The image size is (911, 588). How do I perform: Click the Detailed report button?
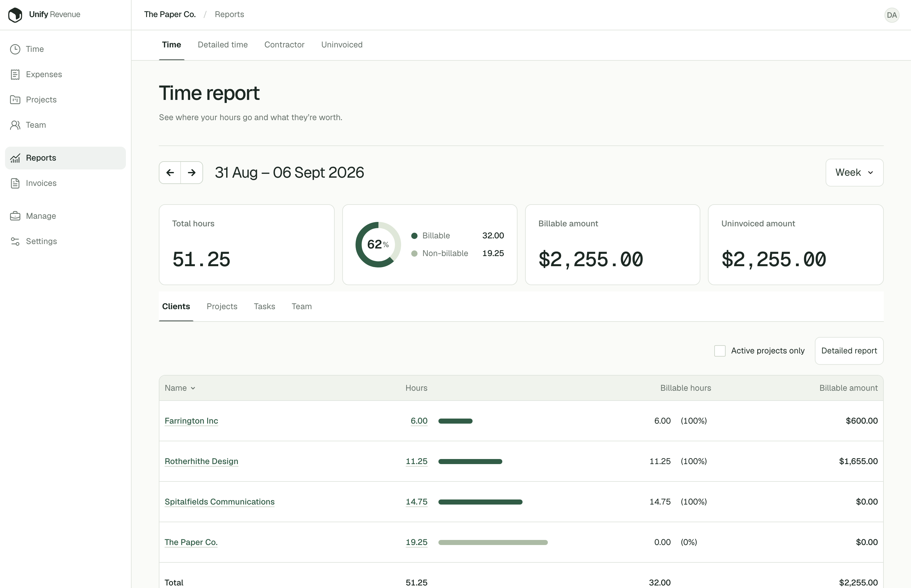point(849,351)
